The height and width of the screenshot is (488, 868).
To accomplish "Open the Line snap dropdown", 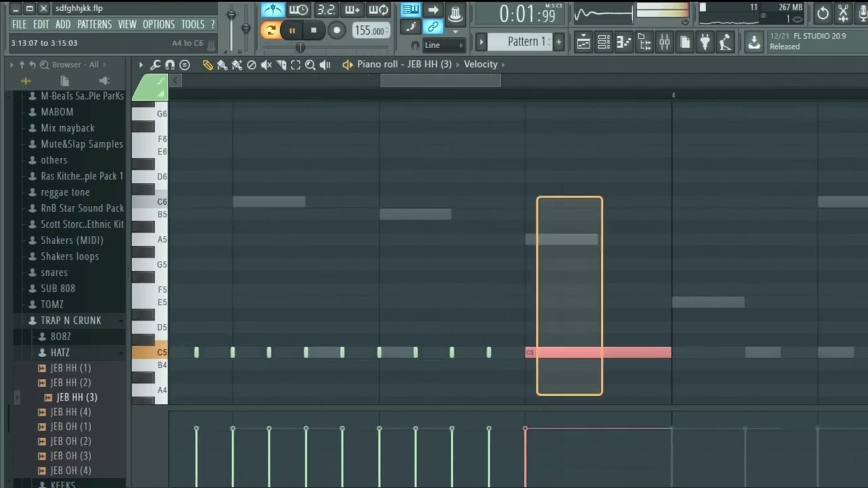I will [x=443, y=45].
